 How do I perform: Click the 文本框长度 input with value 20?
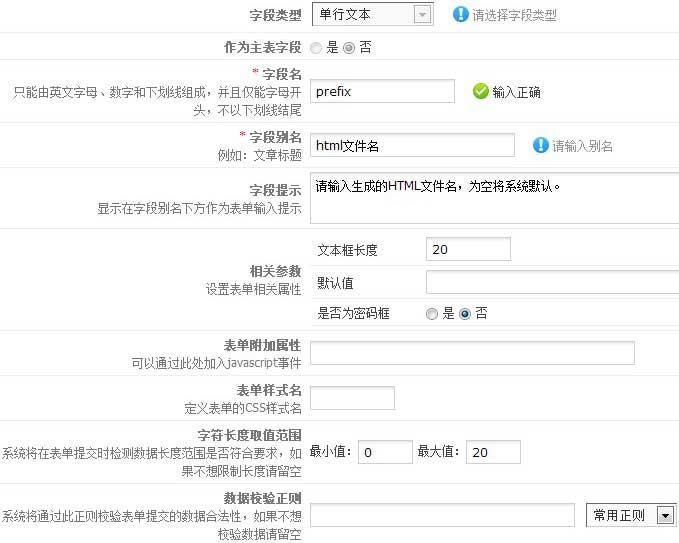468,249
